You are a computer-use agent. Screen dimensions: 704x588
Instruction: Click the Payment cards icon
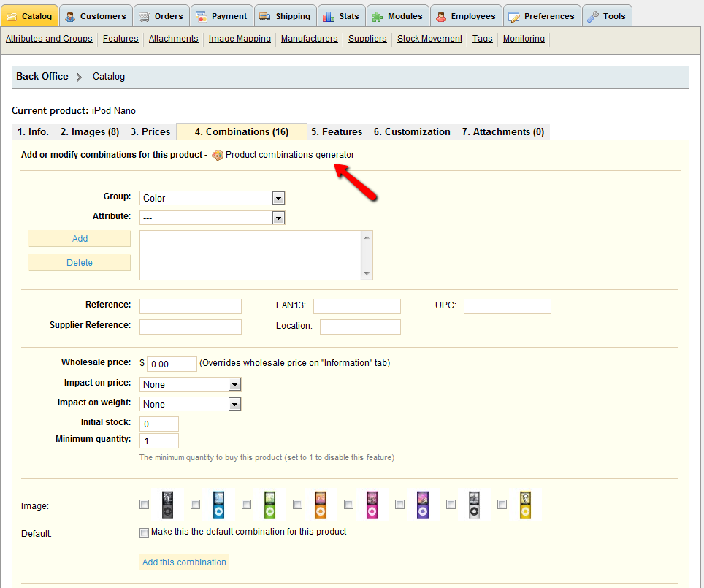tap(201, 17)
